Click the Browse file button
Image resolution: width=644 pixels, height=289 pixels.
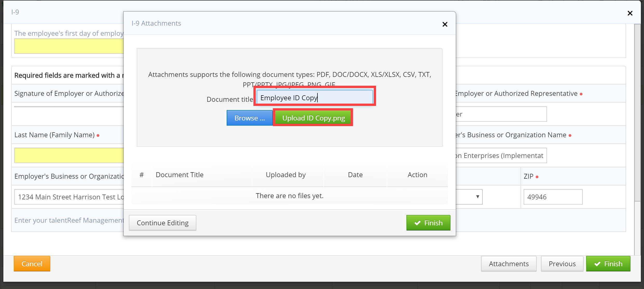click(x=249, y=118)
